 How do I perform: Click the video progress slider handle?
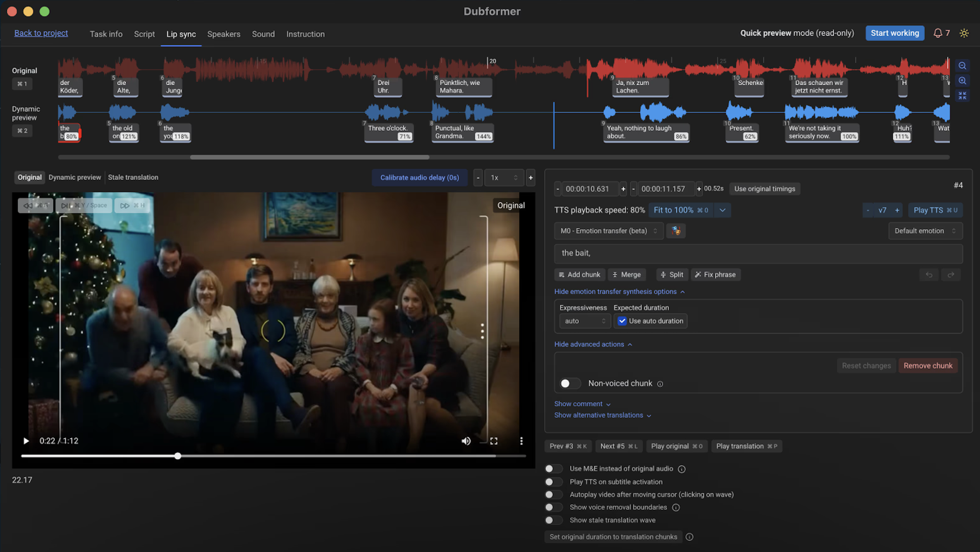coord(178,456)
